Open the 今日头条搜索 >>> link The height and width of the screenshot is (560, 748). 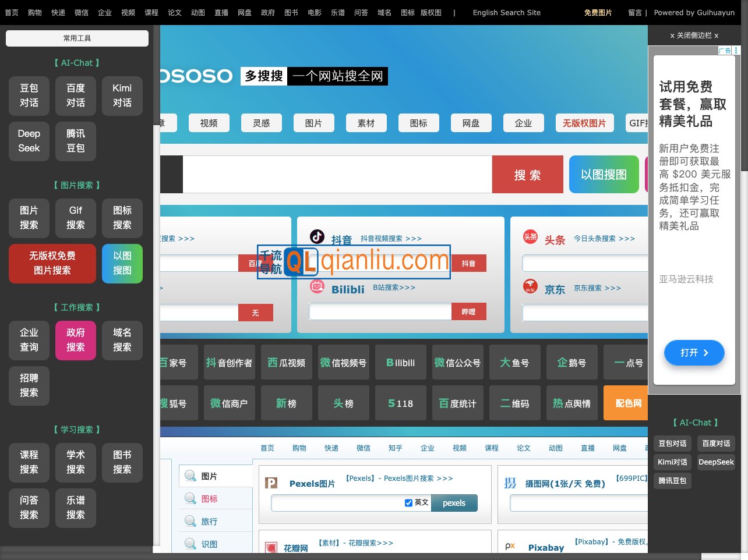[x=604, y=239]
